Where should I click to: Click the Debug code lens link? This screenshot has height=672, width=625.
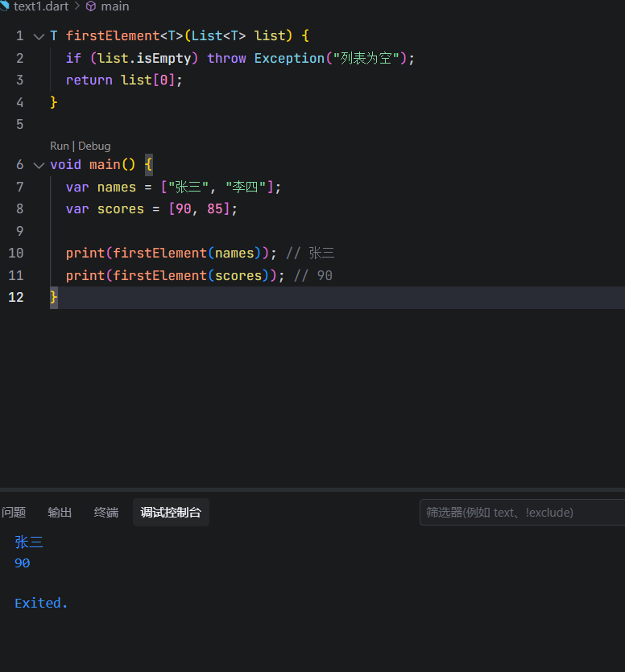click(x=94, y=146)
